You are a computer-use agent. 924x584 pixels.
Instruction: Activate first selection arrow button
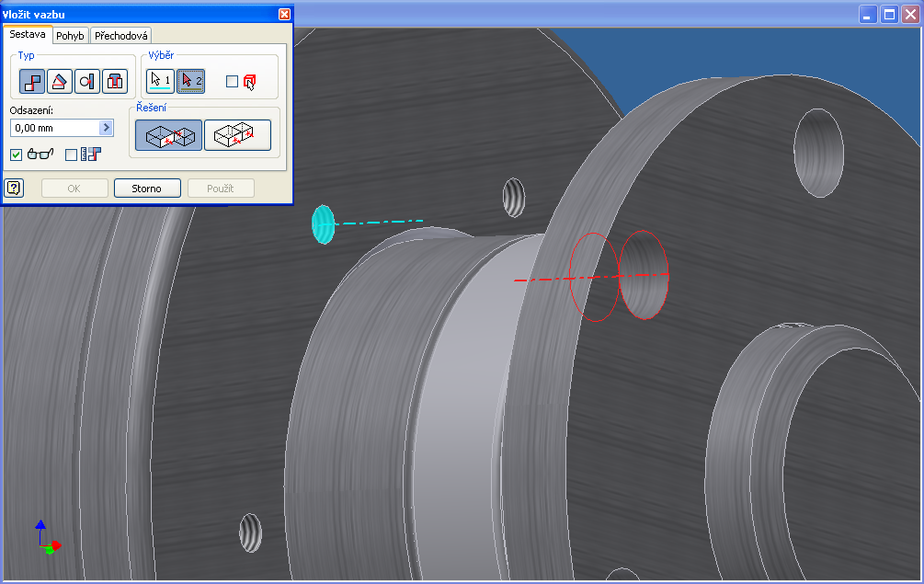161,82
